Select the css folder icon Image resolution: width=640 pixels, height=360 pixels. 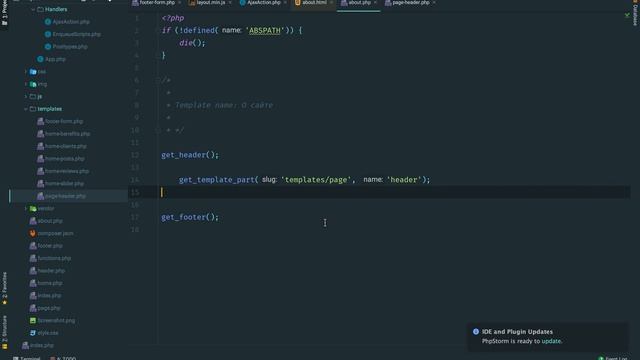[x=33, y=72]
